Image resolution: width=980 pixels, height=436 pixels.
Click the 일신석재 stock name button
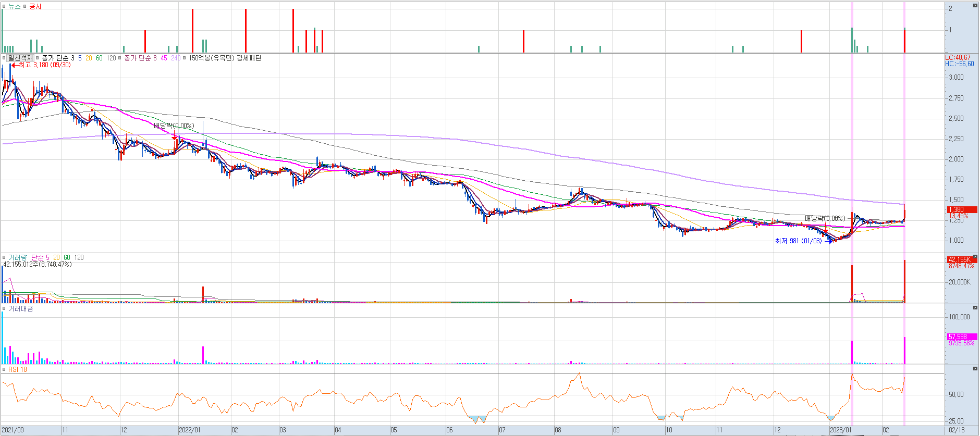click(x=20, y=58)
